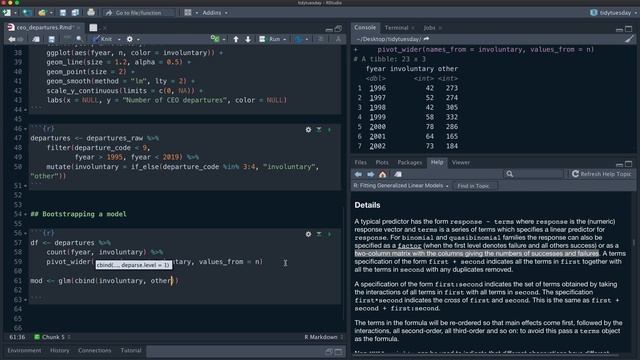640x360 pixels.
Task: Open the Knit options dropdown arrow
Action: 119,39
